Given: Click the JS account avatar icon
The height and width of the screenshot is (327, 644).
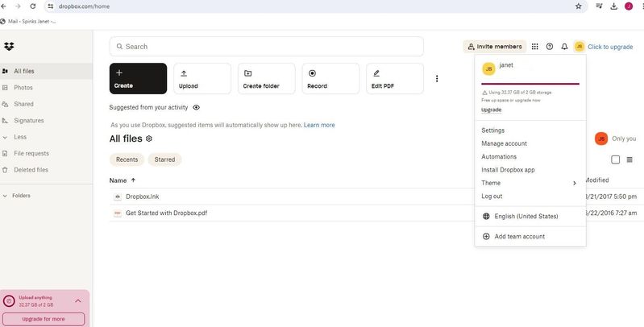Looking at the screenshot, I should (x=579, y=47).
